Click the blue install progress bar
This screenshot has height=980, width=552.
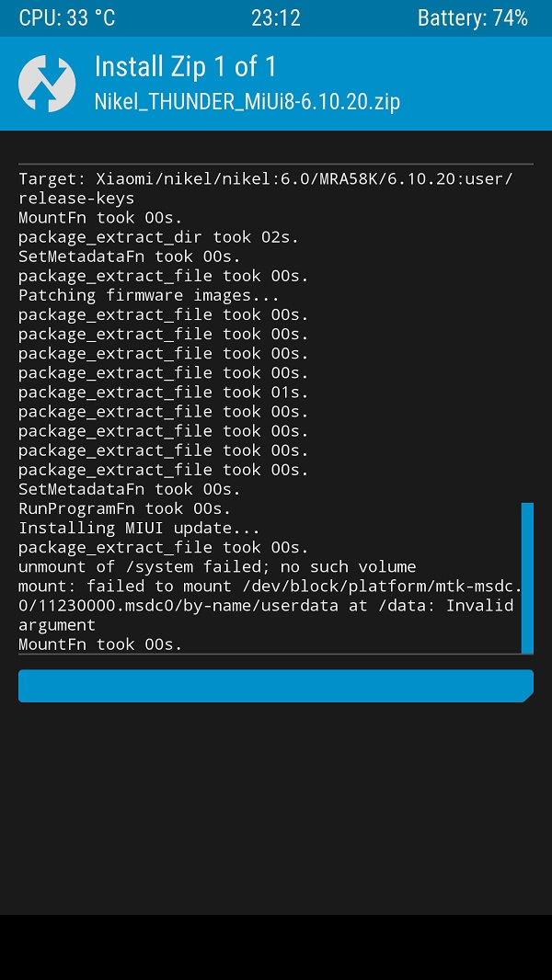275,686
